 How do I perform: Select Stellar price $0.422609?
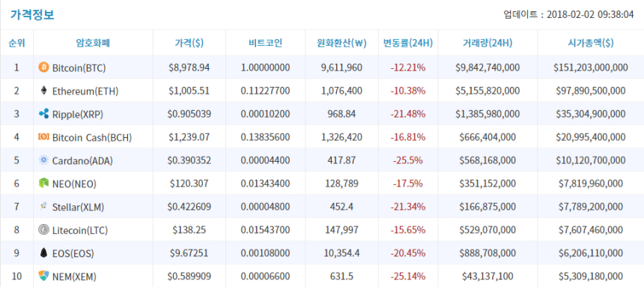[189, 206]
